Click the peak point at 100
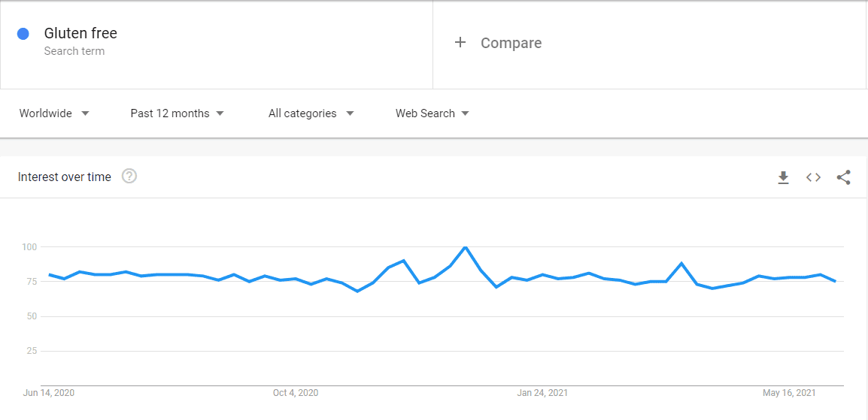This screenshot has height=420, width=868. [x=466, y=247]
